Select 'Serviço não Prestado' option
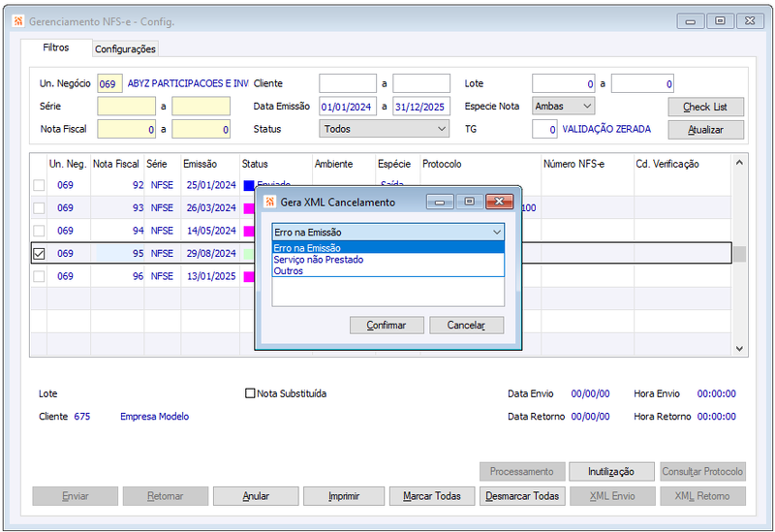The width and height of the screenshot is (775, 532). click(388, 260)
